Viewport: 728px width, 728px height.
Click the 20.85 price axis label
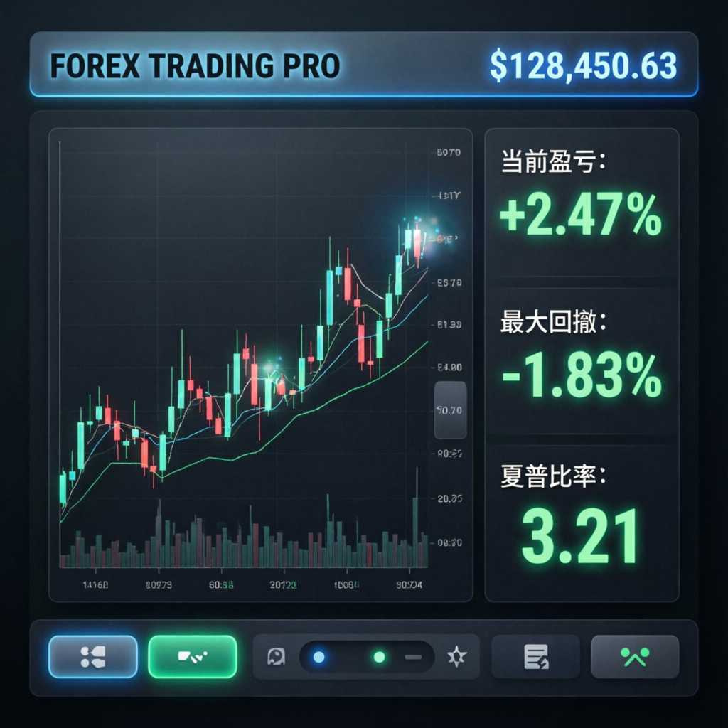[x=449, y=498]
